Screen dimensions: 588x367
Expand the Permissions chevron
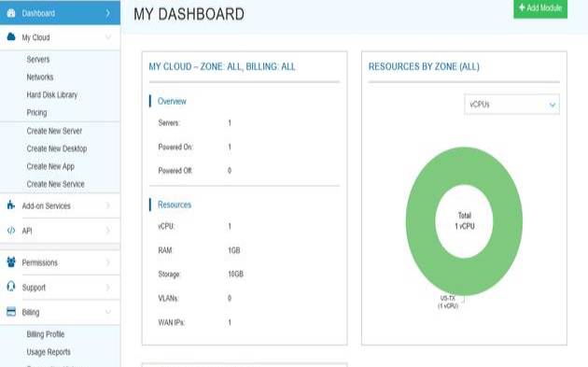coord(108,262)
